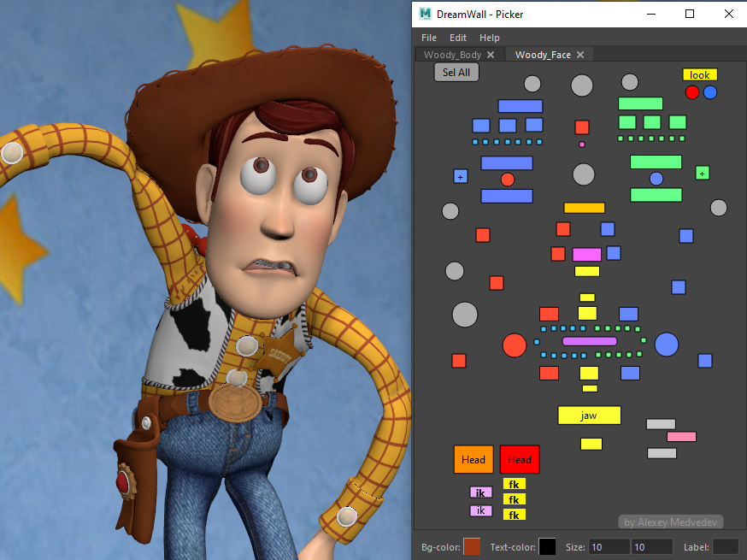Select the magenta nose rectangle control
Viewport: 747px width, 560px height.
pos(587,254)
